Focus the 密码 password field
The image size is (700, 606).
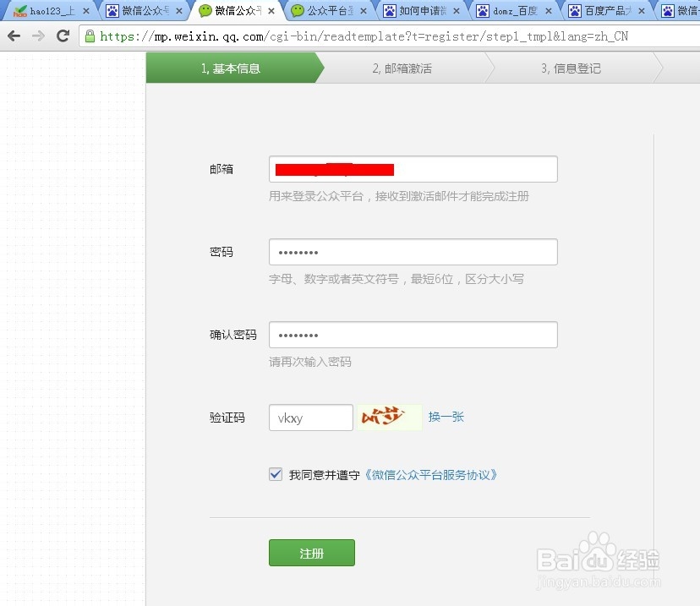413,252
